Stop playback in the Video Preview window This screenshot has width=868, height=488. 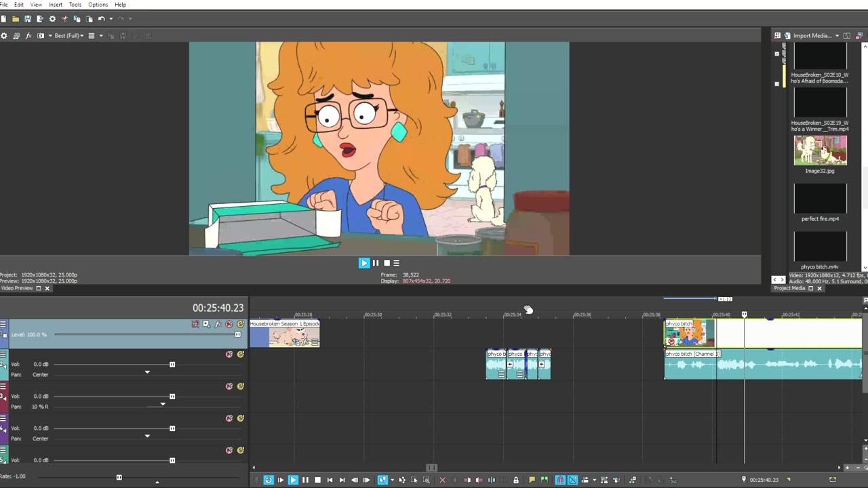[387, 263]
